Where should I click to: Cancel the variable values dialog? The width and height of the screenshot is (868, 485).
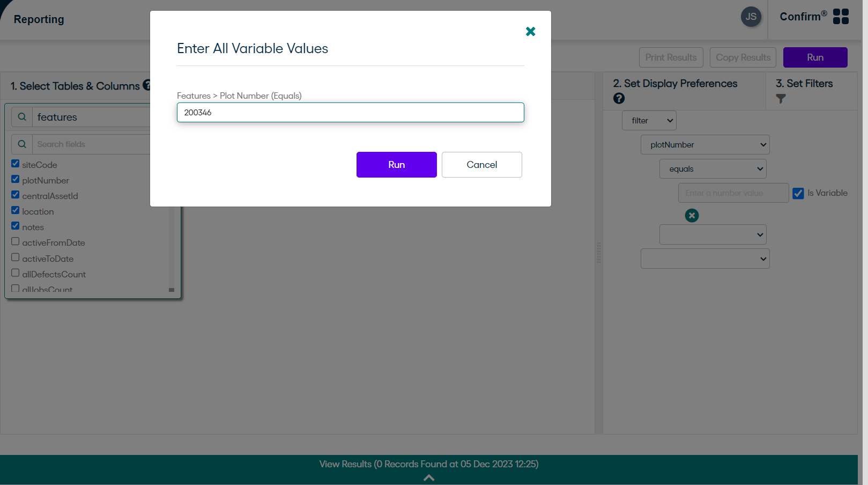(481, 165)
